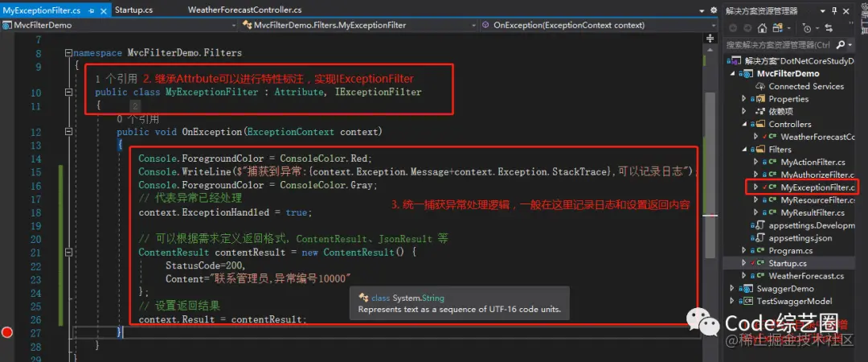Click the Solution Explorer Back button
The height and width of the screenshot is (362, 868).
click(x=733, y=27)
